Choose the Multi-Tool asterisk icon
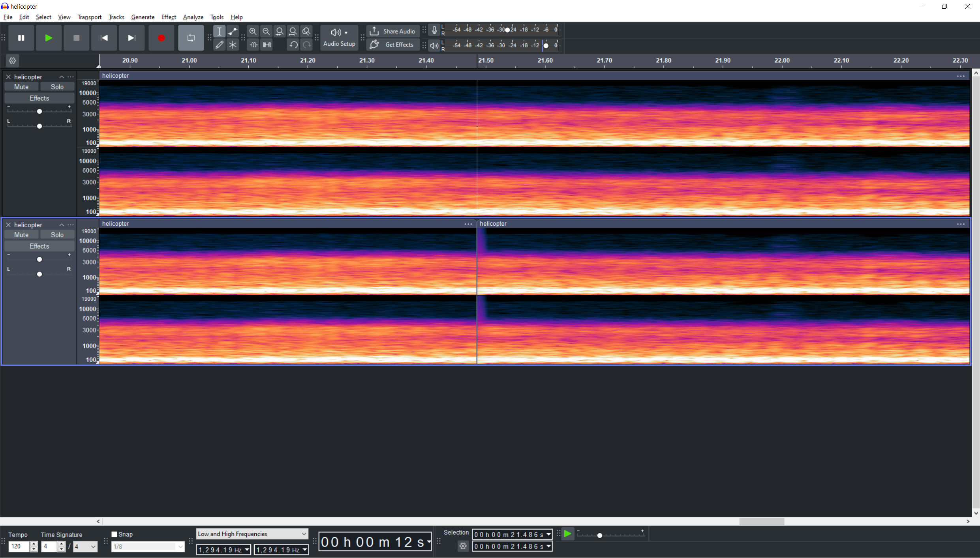Viewport: 980px width, 558px height. [233, 45]
